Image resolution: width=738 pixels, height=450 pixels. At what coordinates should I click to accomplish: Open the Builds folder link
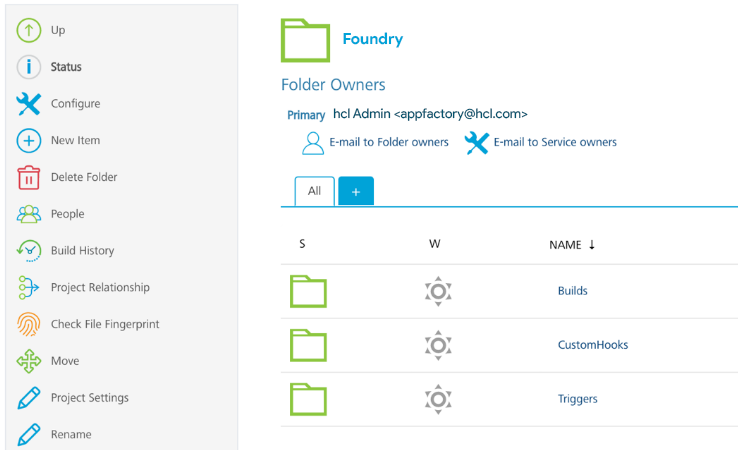tap(572, 291)
